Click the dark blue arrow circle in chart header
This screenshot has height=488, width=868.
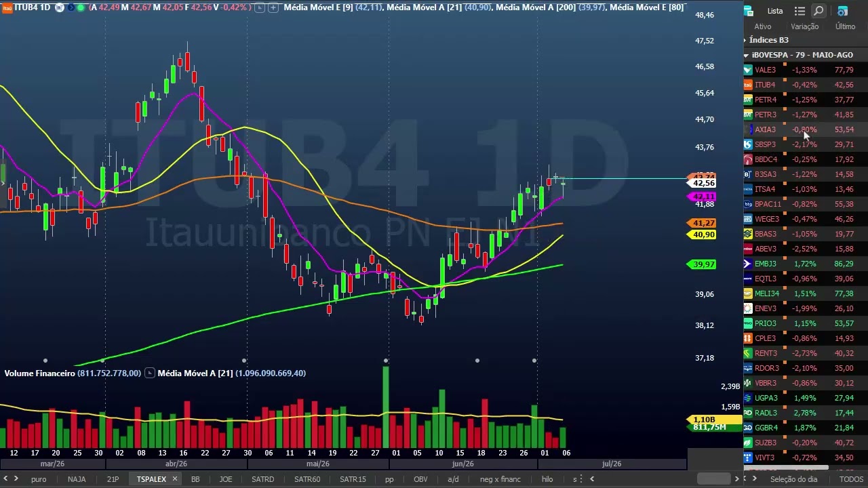pyautogui.click(x=71, y=7)
